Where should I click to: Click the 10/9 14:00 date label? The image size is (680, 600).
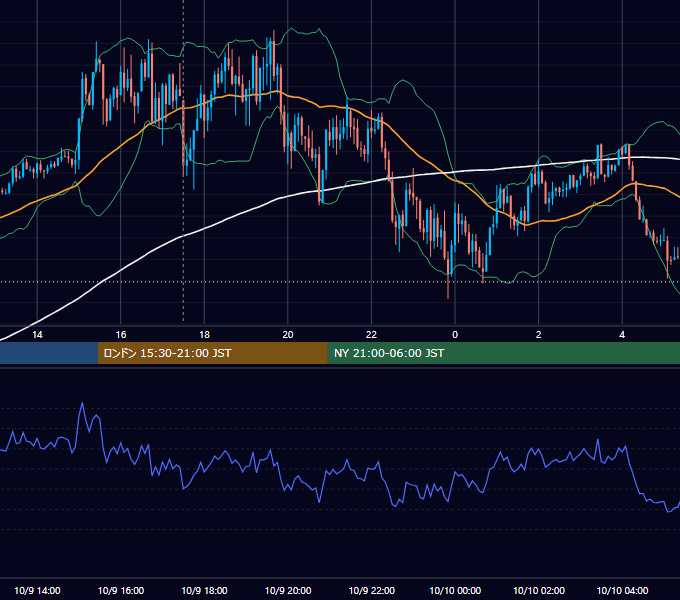(37, 590)
